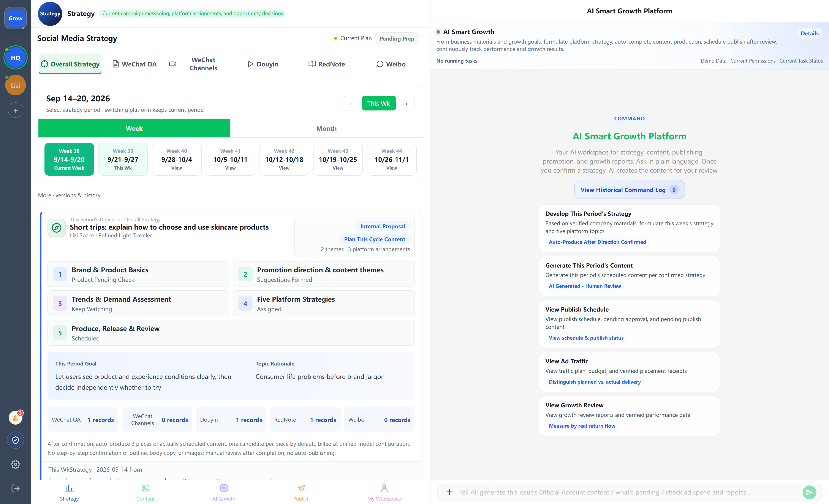
Task: Click the Internal Proposal tag
Action: [383, 226]
